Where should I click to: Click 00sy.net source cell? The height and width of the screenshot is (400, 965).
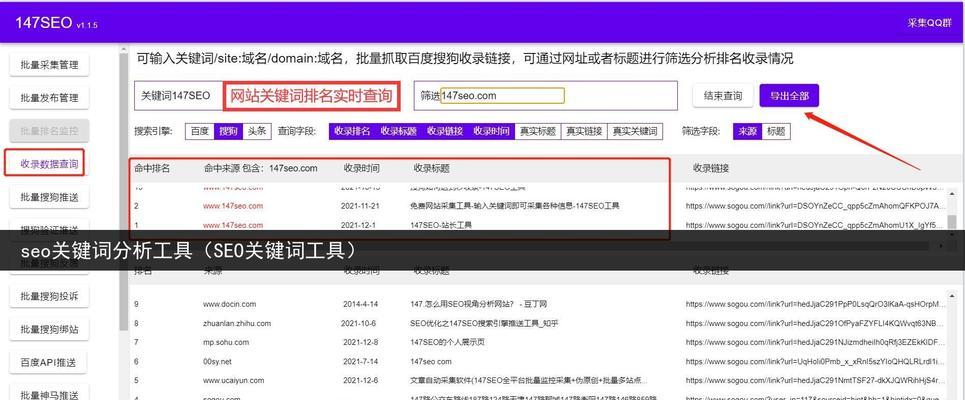pyautogui.click(x=218, y=361)
